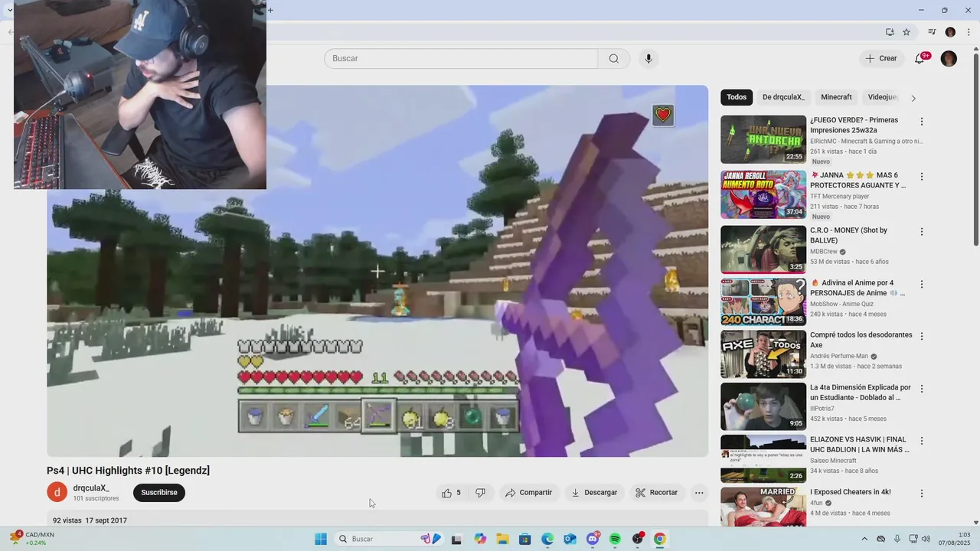Open CAD/MXN widget on the taskbar
This screenshot has height=551, width=980.
pos(32,539)
